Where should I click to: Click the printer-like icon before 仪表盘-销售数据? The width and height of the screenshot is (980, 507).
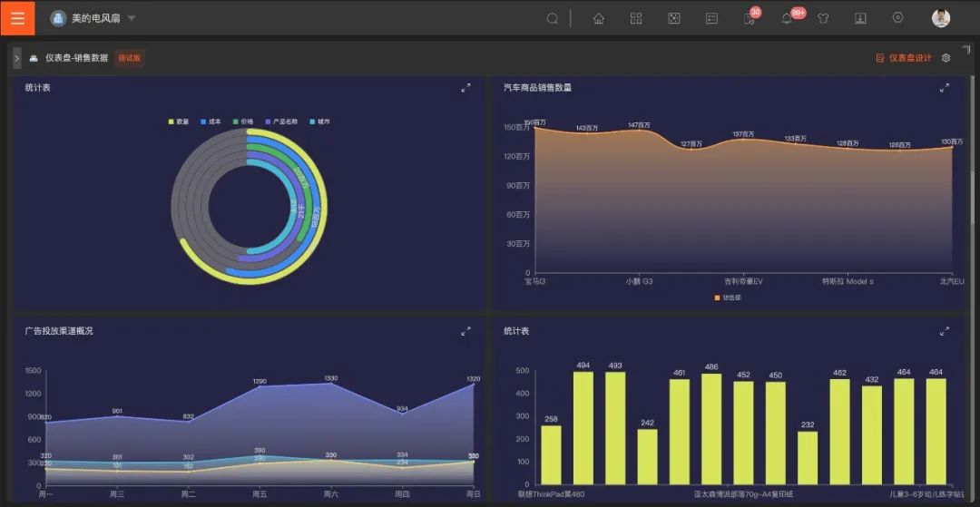point(34,58)
